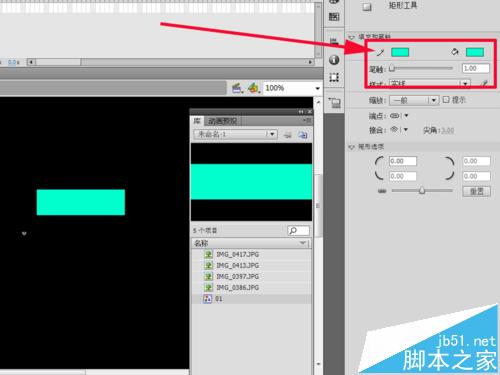Toggle the library sort order arrow
The height and width of the screenshot is (375, 500).
coord(303,243)
